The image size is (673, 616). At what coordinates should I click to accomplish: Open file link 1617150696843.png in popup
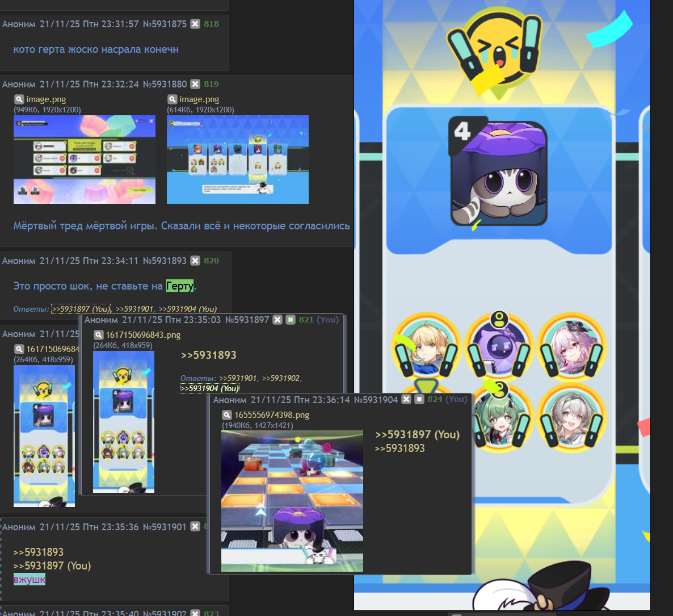pyautogui.click(x=143, y=334)
